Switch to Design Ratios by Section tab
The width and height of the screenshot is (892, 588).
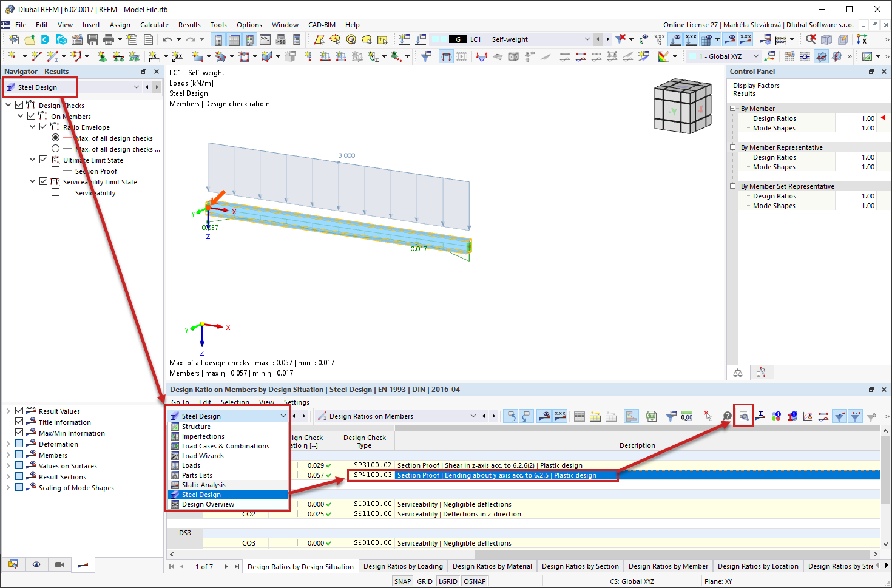[580, 566]
